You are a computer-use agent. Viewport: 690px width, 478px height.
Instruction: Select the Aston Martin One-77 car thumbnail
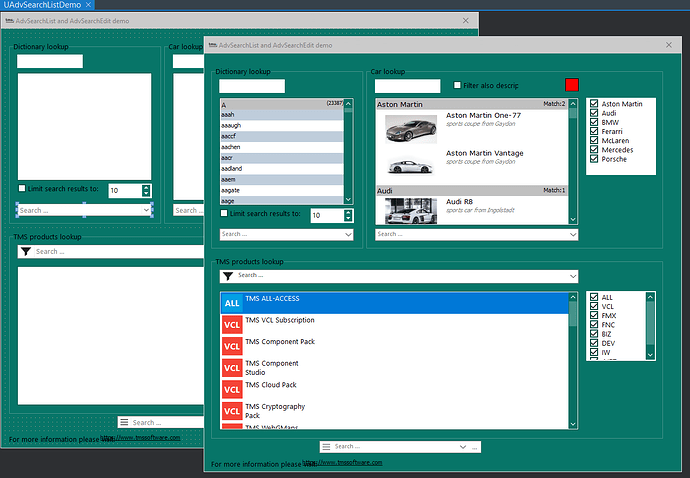click(x=411, y=129)
